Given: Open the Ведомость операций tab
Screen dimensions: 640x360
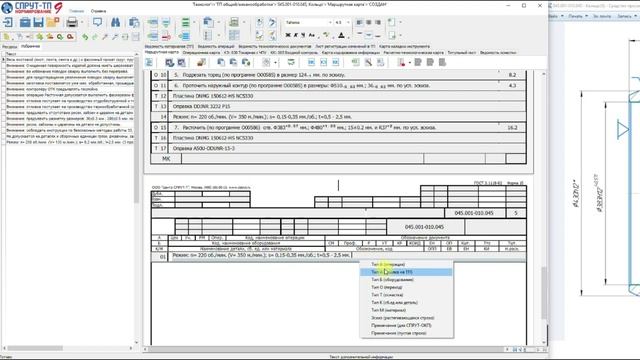Looking at the screenshot, I should coord(216,47).
